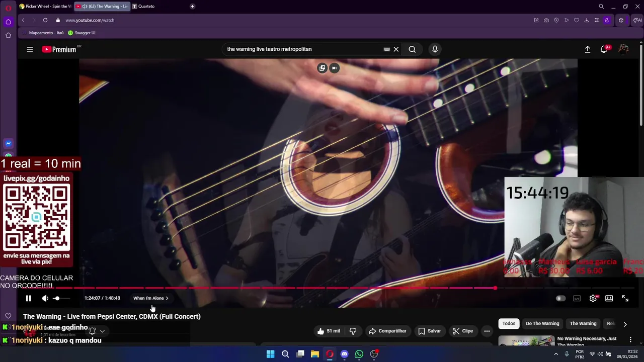Start voice search with the microphone
644x362 pixels.
tap(435, 49)
